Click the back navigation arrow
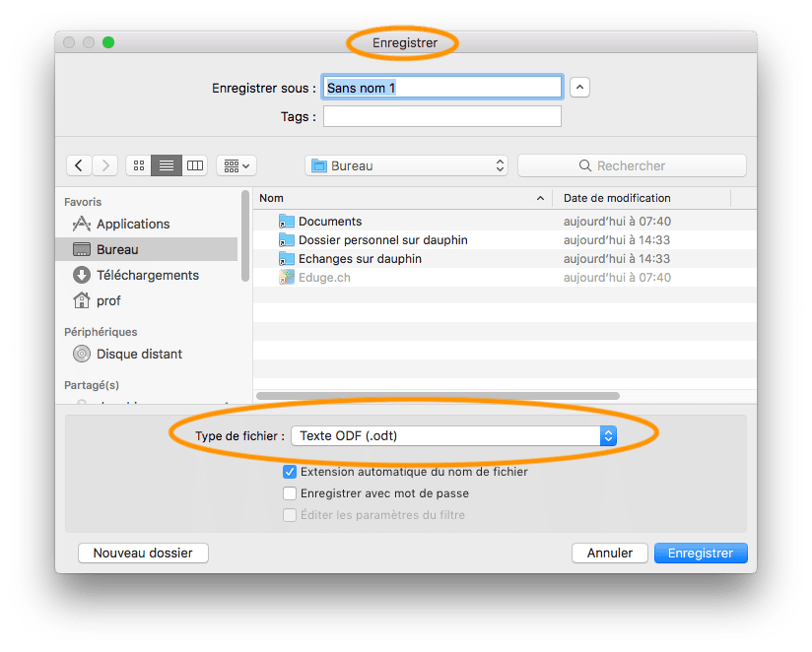 (x=79, y=165)
